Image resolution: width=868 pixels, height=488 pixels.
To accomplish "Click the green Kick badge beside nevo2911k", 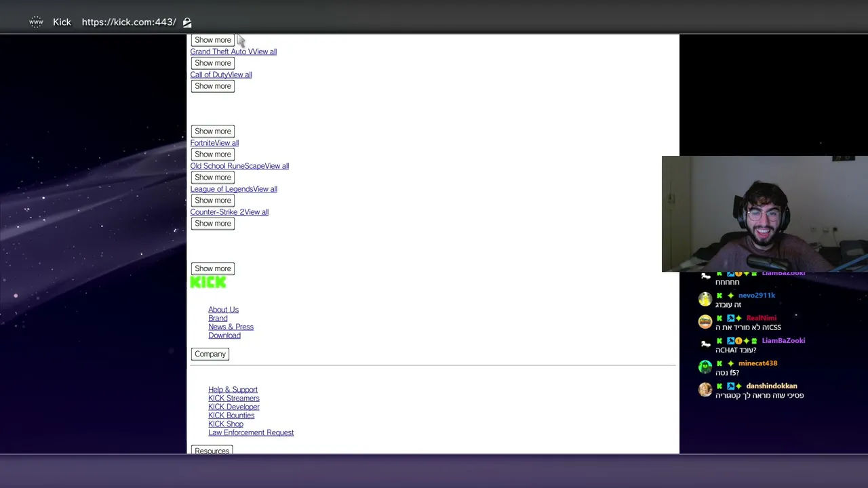I will coord(719,296).
